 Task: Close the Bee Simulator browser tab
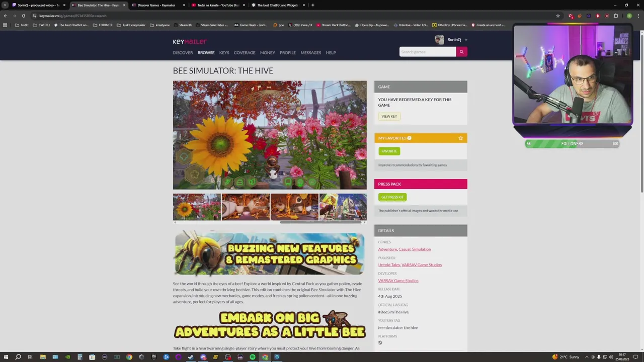[x=124, y=5]
